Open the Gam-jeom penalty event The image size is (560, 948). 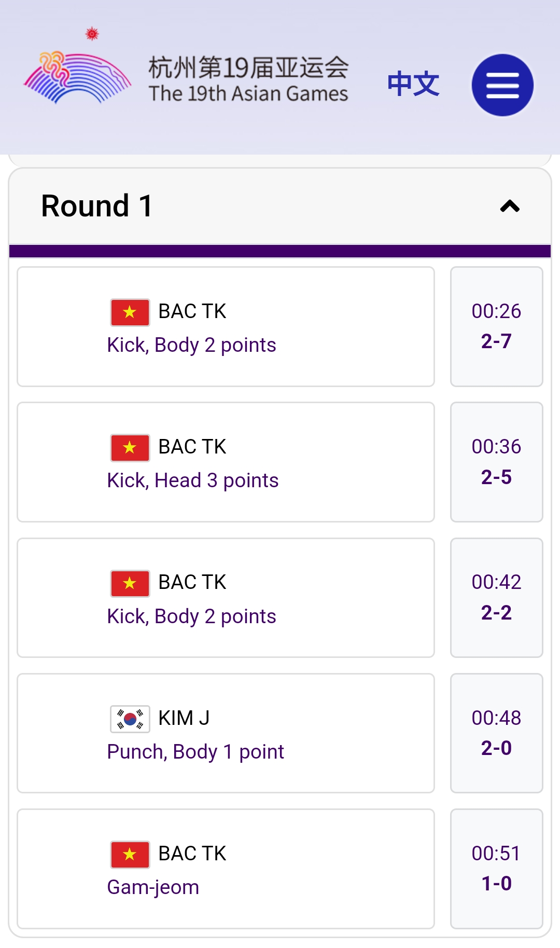pos(226,869)
